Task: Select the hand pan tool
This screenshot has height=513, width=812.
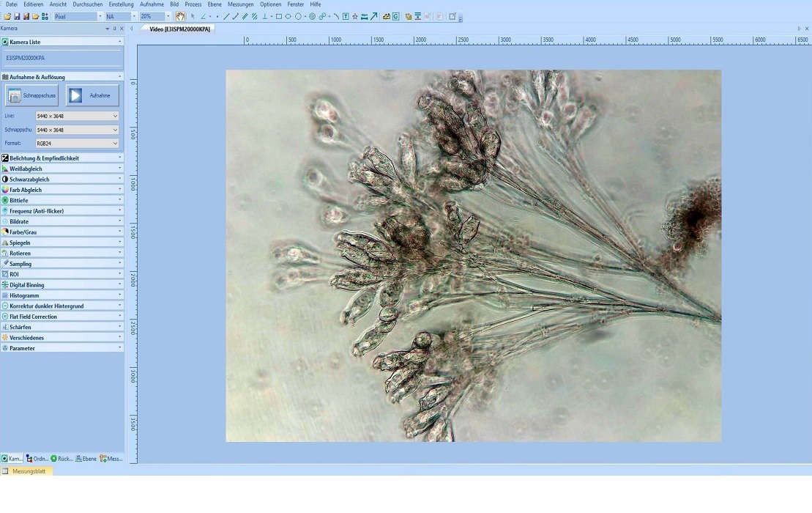Action: tap(180, 16)
